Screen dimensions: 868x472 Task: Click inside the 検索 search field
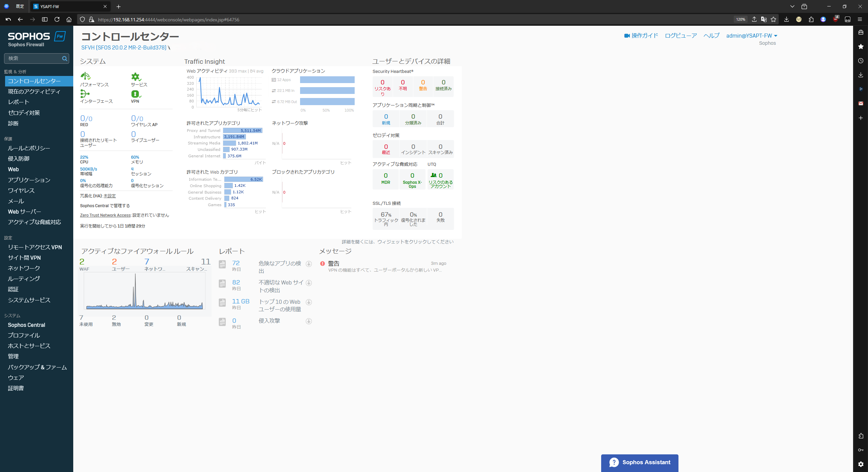[x=32, y=59]
